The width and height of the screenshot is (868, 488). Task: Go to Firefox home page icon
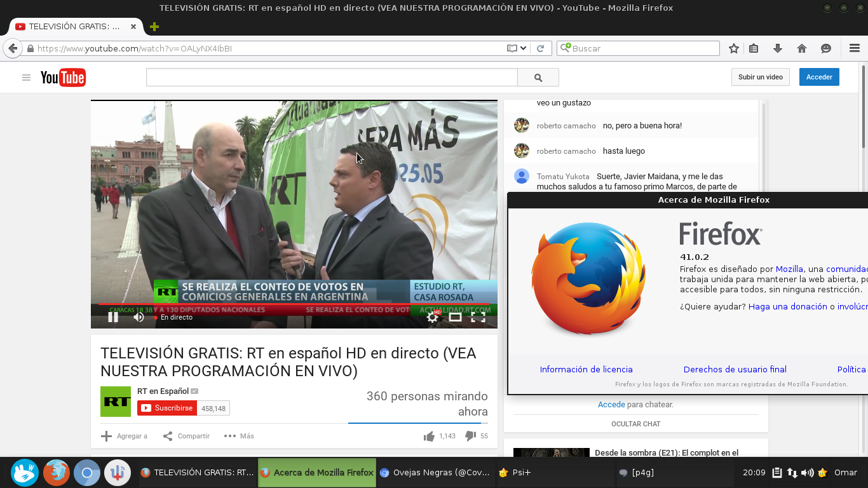point(802,48)
